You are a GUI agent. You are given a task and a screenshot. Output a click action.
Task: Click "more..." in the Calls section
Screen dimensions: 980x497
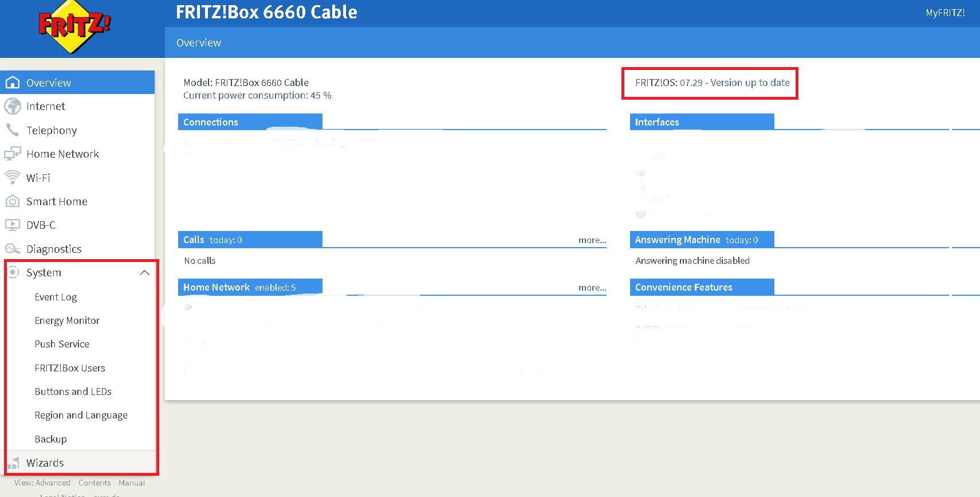(x=592, y=240)
